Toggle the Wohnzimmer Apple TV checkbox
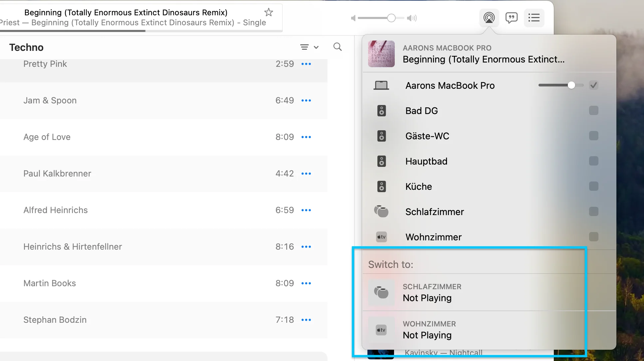The image size is (644, 361). click(593, 237)
